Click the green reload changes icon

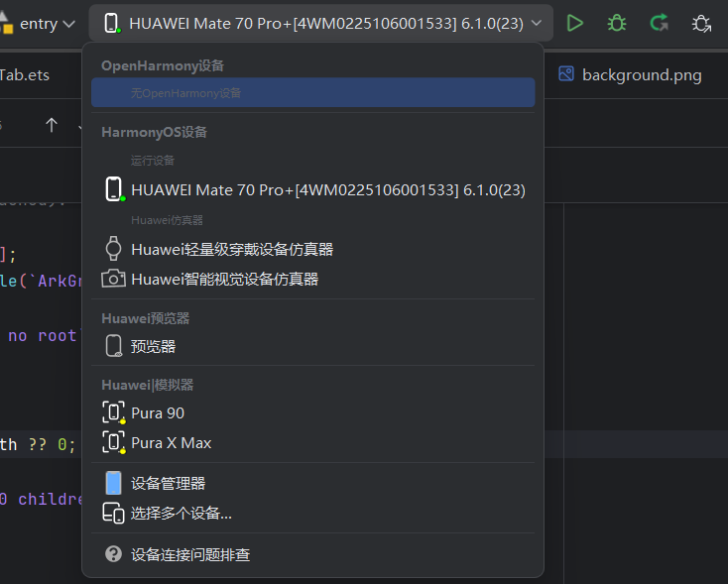(x=659, y=23)
